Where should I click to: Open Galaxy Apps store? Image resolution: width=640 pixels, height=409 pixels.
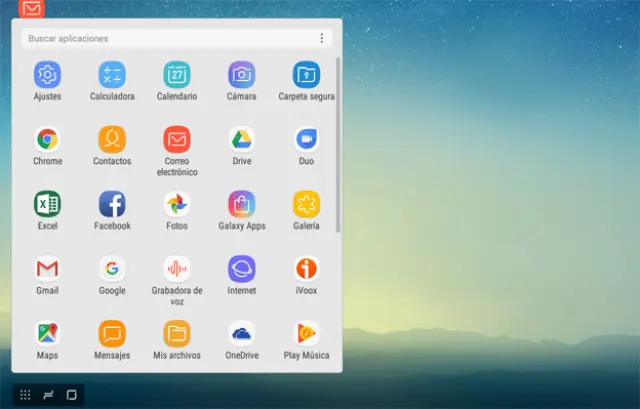pos(241,204)
